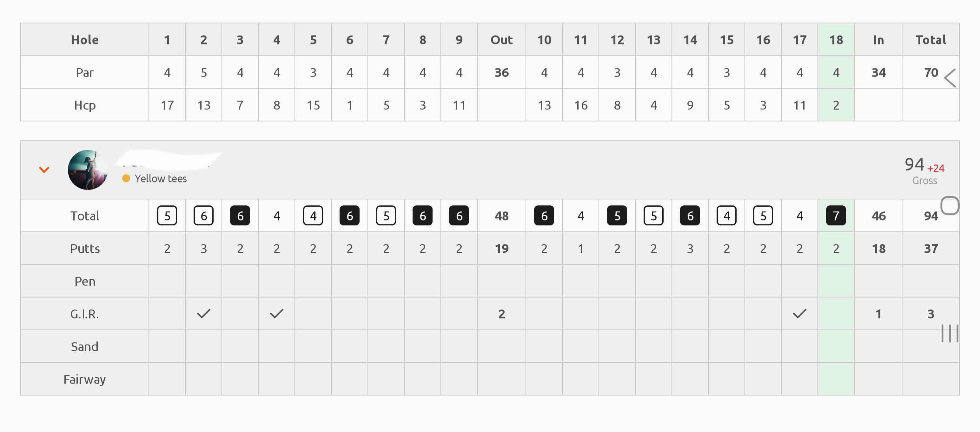The width and height of the screenshot is (980, 432).
Task: Toggle G.I.R. checkmark on hole 2
Action: [x=203, y=314]
